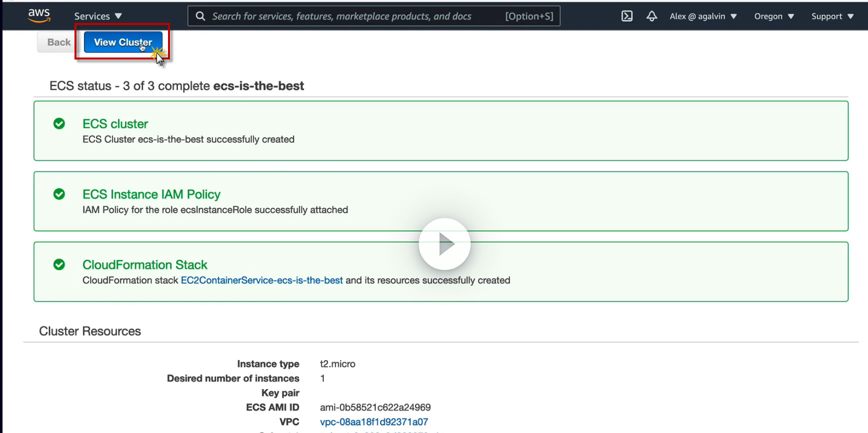This screenshot has width=868, height=433.
Task: Click the ECS cluster heading
Action: 115,124
